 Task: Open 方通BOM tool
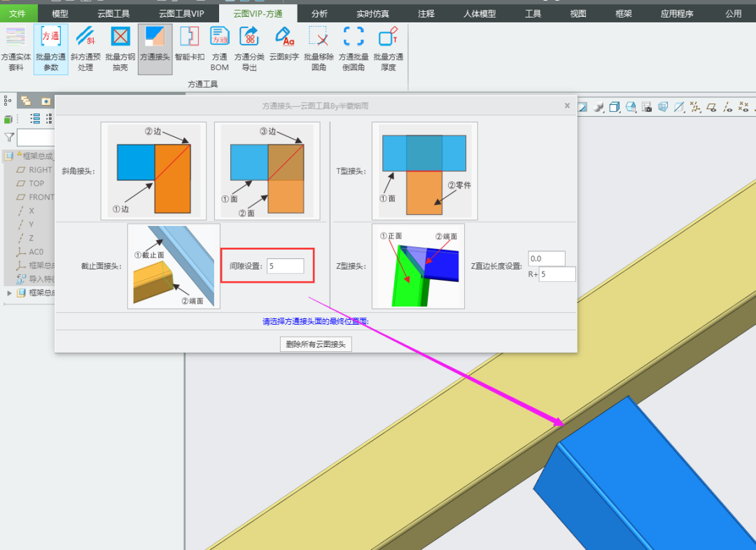(x=219, y=49)
